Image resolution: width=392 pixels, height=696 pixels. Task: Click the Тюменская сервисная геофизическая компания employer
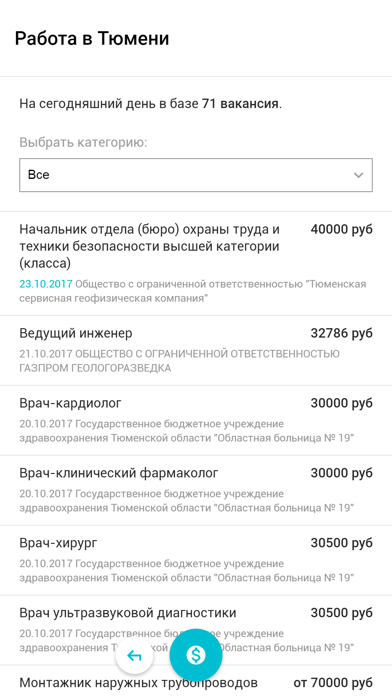pyautogui.click(x=193, y=291)
